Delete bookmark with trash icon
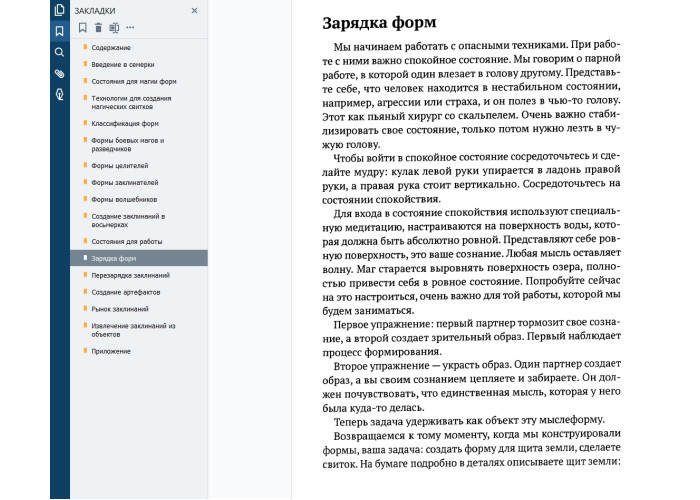The width and height of the screenshot is (700, 500). click(98, 28)
